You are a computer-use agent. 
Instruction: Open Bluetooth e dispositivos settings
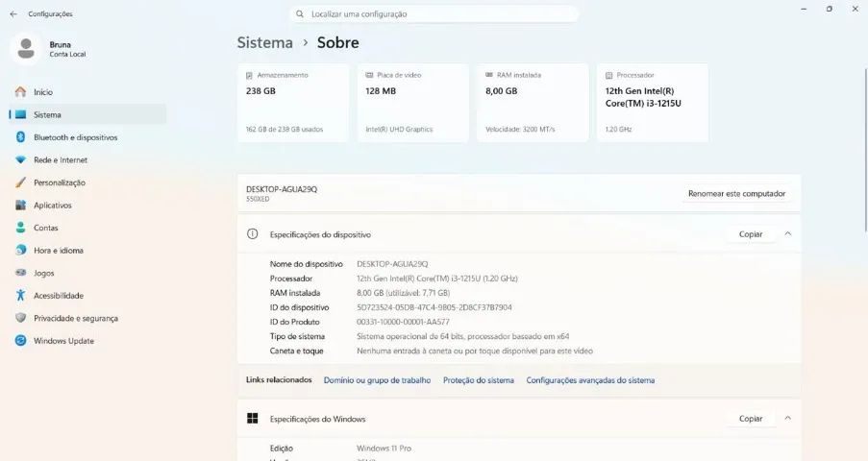tap(87, 137)
